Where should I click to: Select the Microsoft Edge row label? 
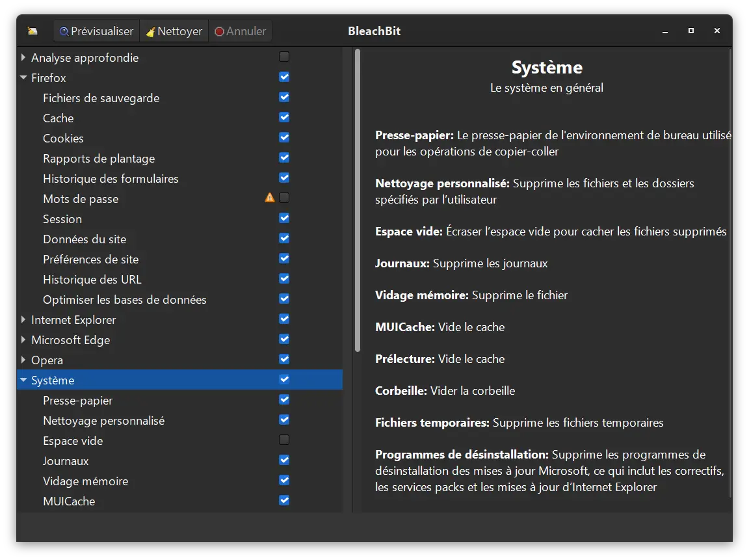click(x=70, y=340)
